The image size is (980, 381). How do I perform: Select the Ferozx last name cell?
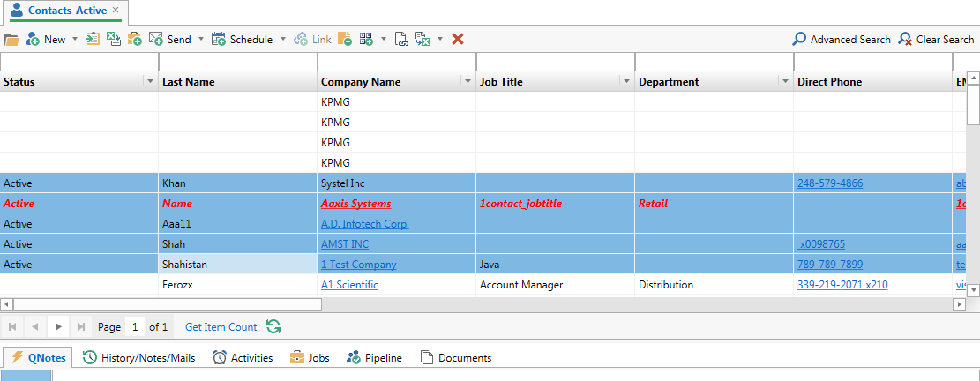coord(238,285)
